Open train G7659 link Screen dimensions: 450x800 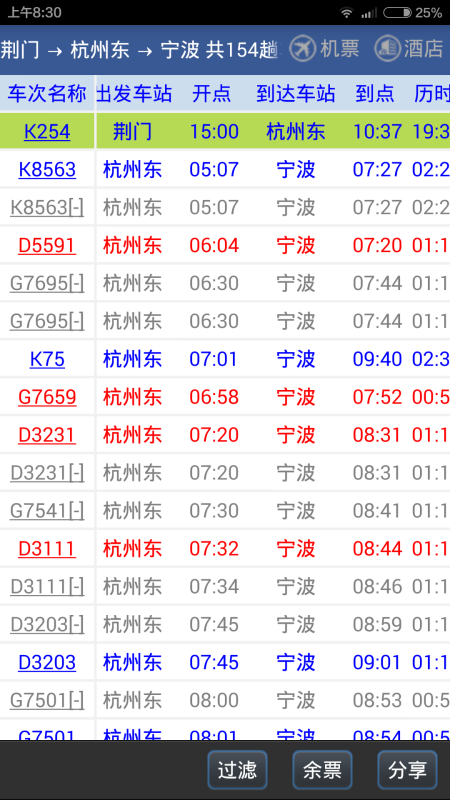47,397
